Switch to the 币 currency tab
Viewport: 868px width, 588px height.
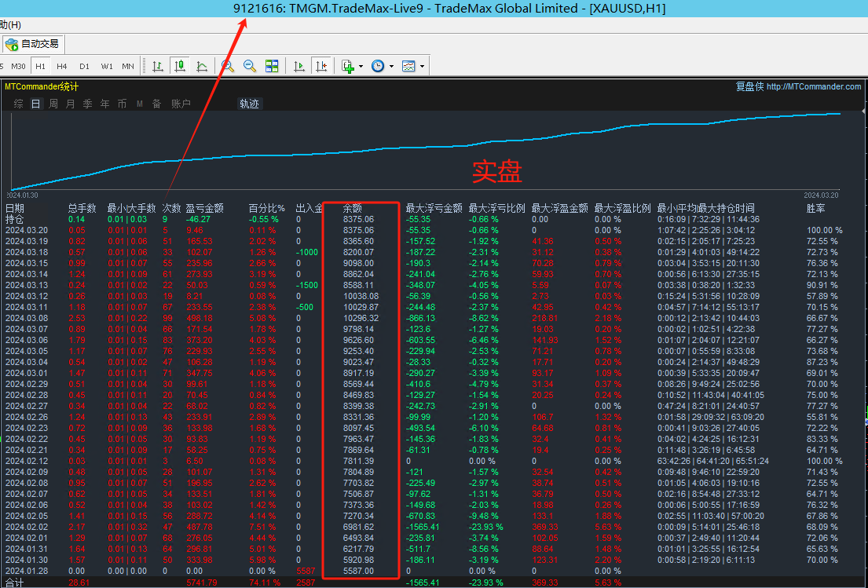122,104
